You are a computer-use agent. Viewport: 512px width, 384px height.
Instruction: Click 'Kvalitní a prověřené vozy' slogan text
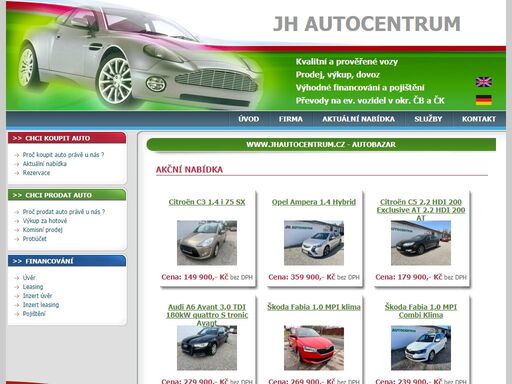[x=347, y=62]
